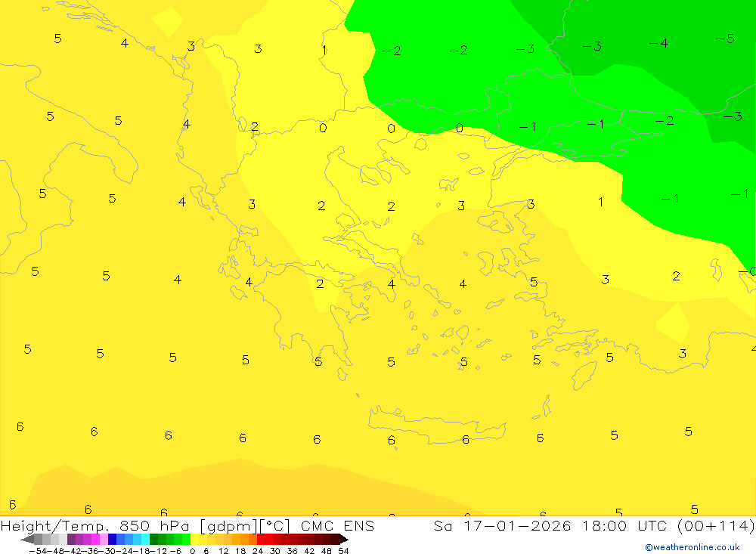Click the colour scale label '36'
Screen dimensions: 756x554
(x=292, y=551)
